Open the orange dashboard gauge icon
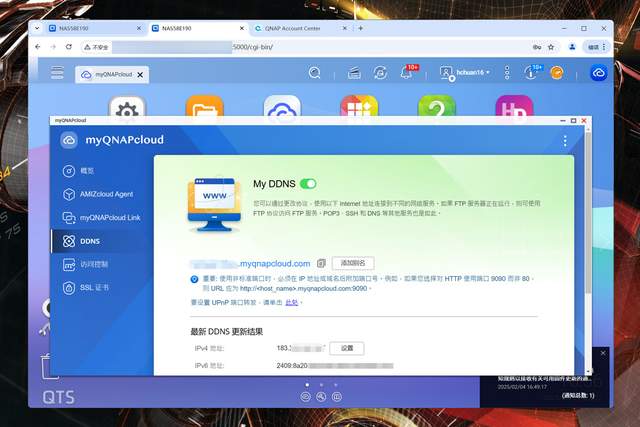Image resolution: width=640 pixels, height=427 pixels. 556,73
